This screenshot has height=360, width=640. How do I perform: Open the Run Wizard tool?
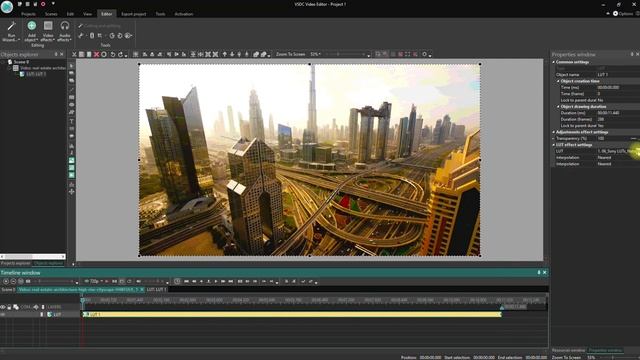coord(11,32)
